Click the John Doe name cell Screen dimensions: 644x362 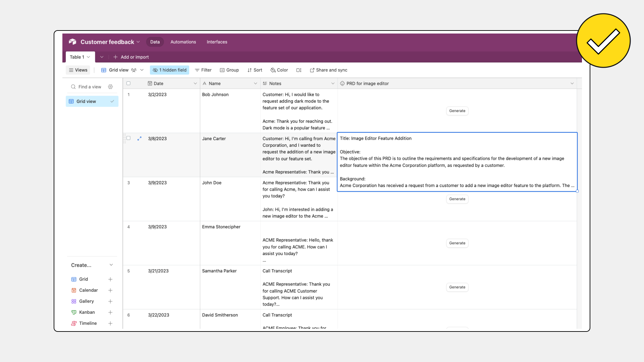point(230,199)
